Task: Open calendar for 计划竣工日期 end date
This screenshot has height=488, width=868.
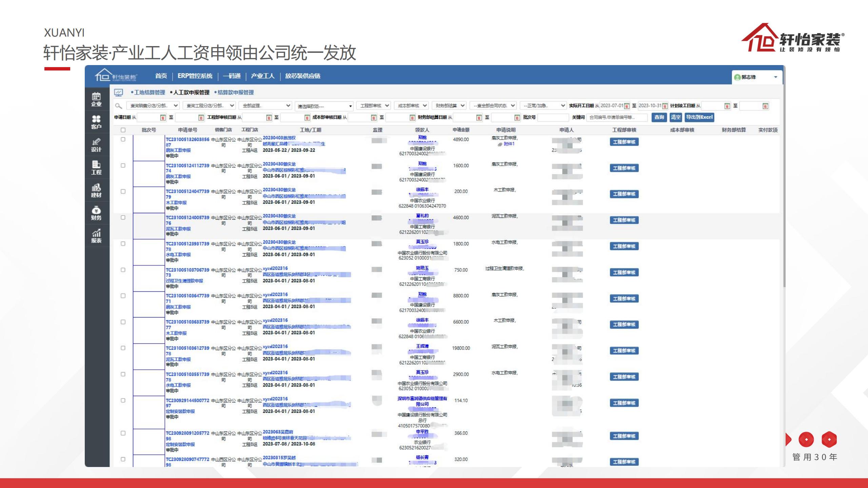Action: [x=765, y=106]
